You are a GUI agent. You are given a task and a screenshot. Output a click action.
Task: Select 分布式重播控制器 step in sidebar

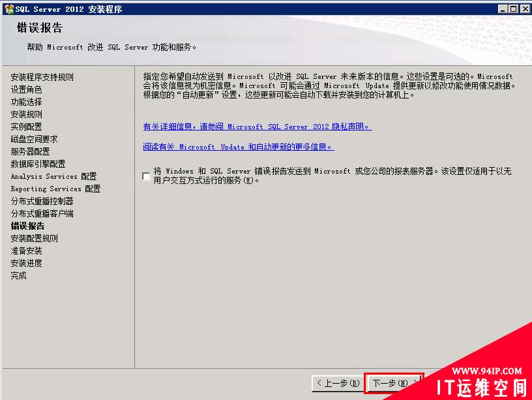click(42, 201)
